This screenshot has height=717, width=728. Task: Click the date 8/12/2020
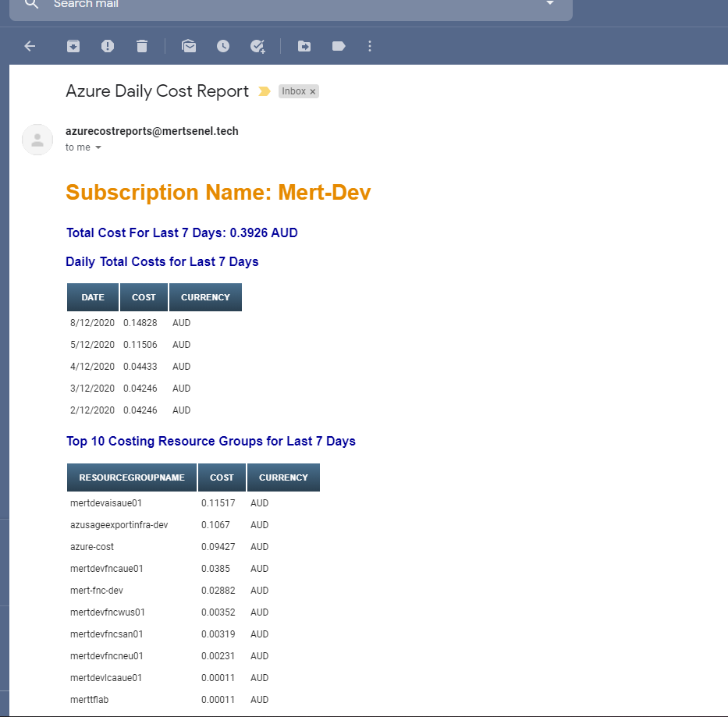92,323
